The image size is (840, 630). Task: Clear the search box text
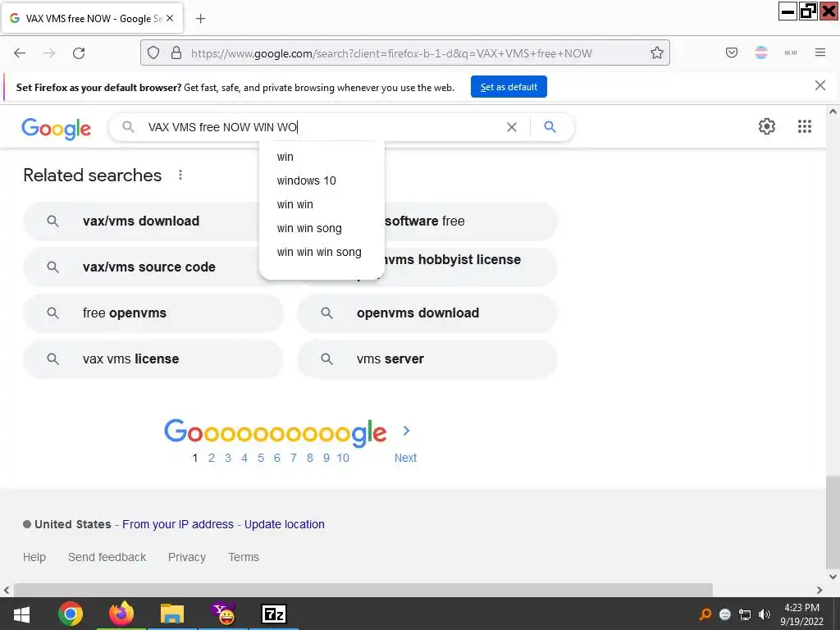(512, 127)
